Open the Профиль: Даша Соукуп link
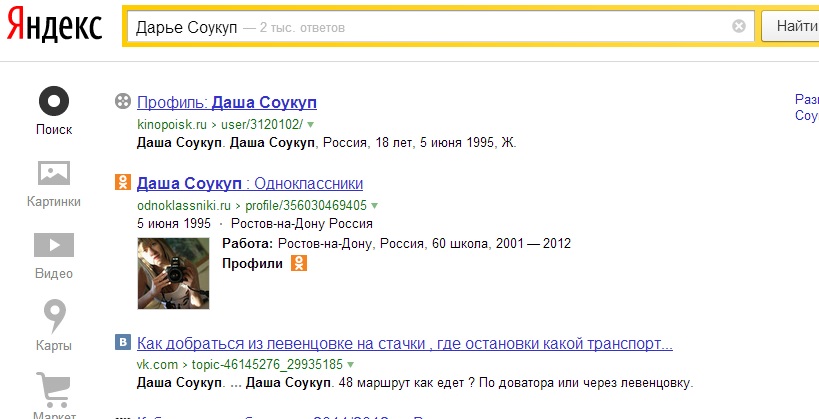819x419 pixels. tap(227, 102)
